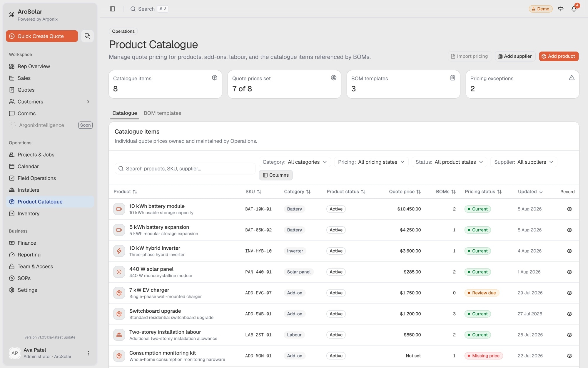
Task: View record for 440 W solar panel
Action: (569, 272)
